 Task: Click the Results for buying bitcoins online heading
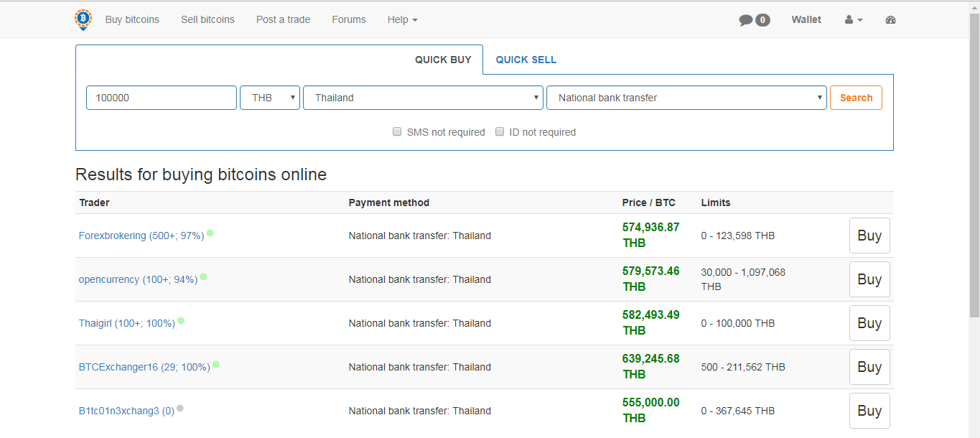click(x=201, y=174)
